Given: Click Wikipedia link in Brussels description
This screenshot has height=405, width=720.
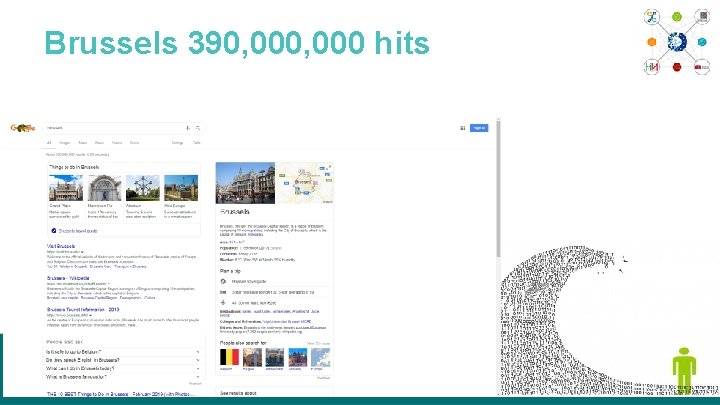Looking at the screenshot, I should (255, 235).
